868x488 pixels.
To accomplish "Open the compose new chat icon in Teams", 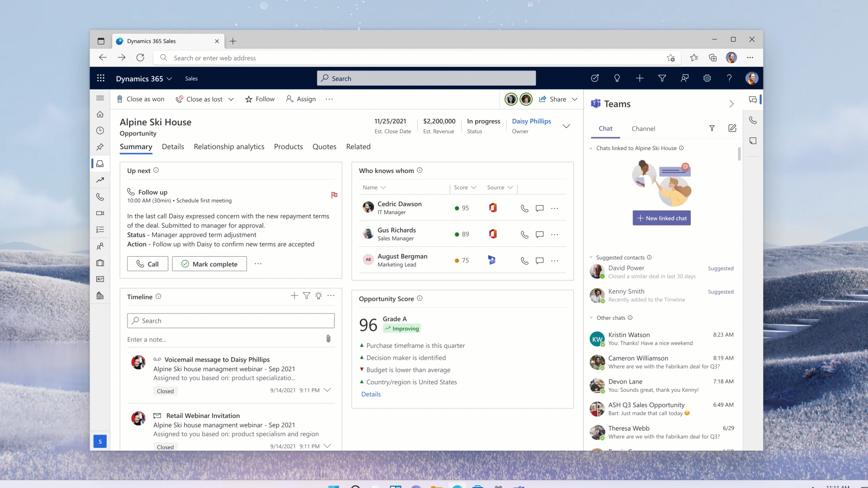I will 732,128.
